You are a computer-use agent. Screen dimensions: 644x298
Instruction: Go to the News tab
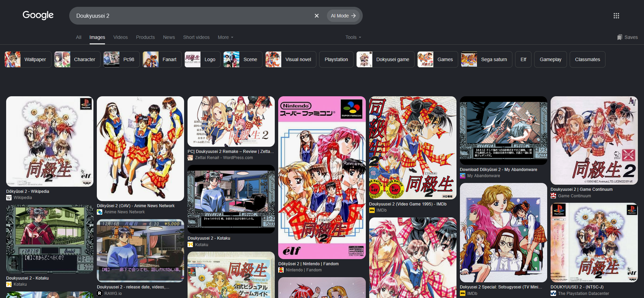169,37
